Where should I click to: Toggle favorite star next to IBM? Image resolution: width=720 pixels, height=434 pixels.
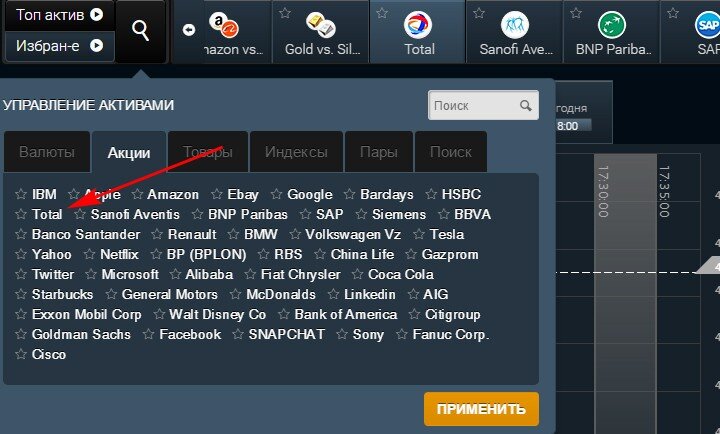pos(21,194)
